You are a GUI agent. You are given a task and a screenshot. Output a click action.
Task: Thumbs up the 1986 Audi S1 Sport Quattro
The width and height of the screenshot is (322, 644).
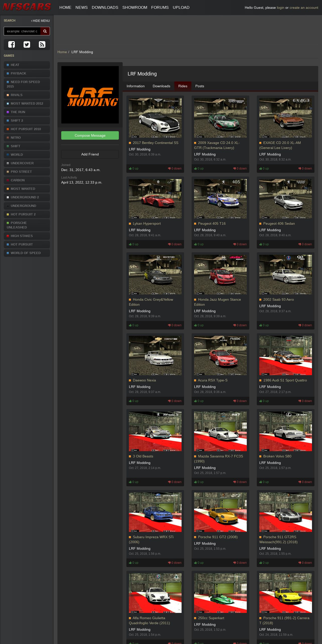point(264,401)
